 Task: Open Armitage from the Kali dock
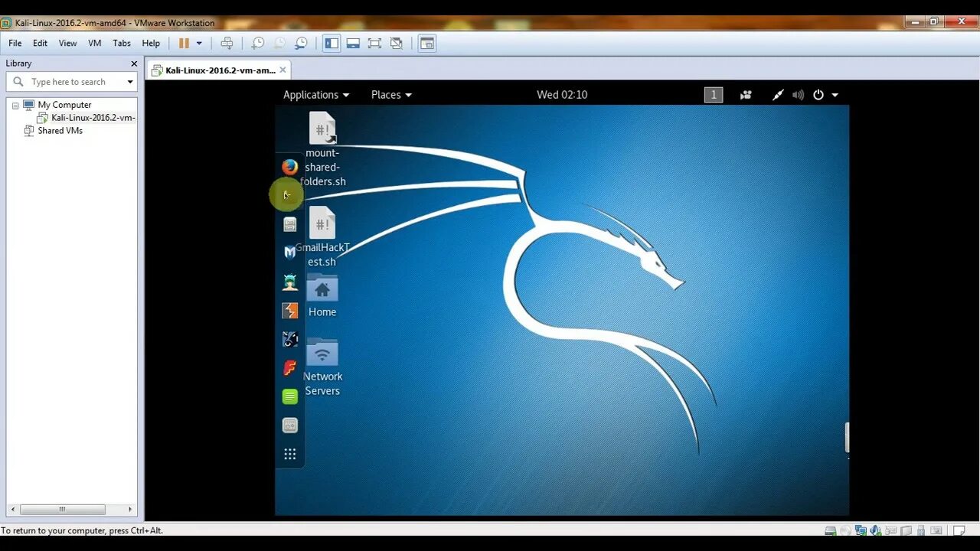click(x=289, y=282)
